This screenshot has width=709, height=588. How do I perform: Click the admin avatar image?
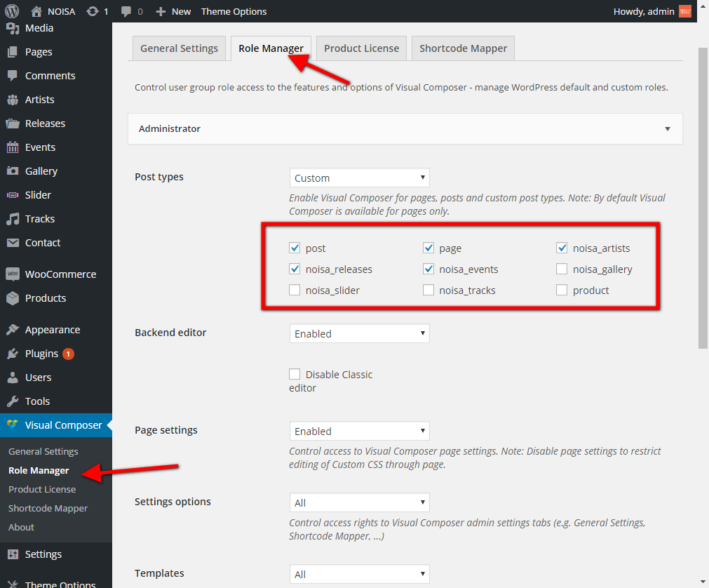click(685, 11)
